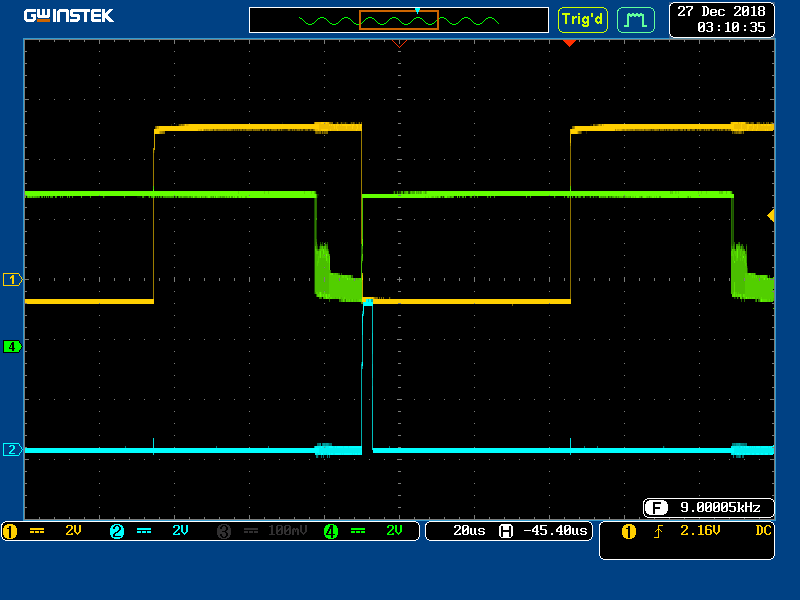Click the frequency counter F icon
Screen dimensions: 800x600
click(656, 508)
